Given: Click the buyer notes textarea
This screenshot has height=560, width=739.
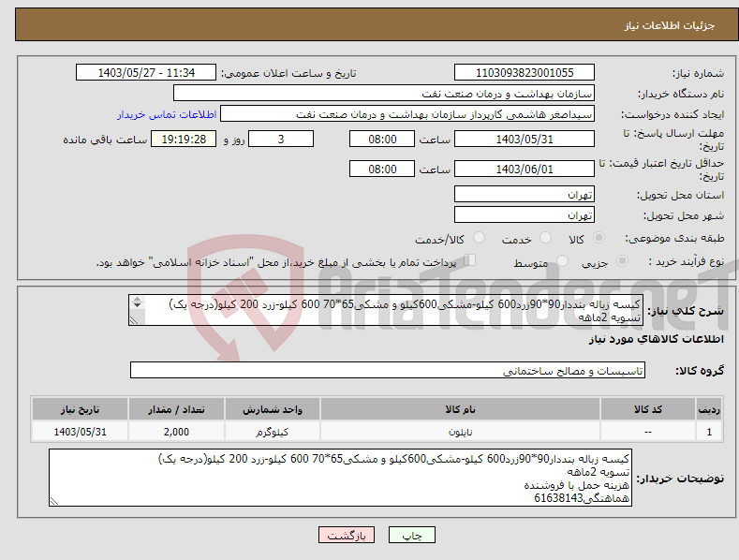Looking at the screenshot, I should pos(340,478).
